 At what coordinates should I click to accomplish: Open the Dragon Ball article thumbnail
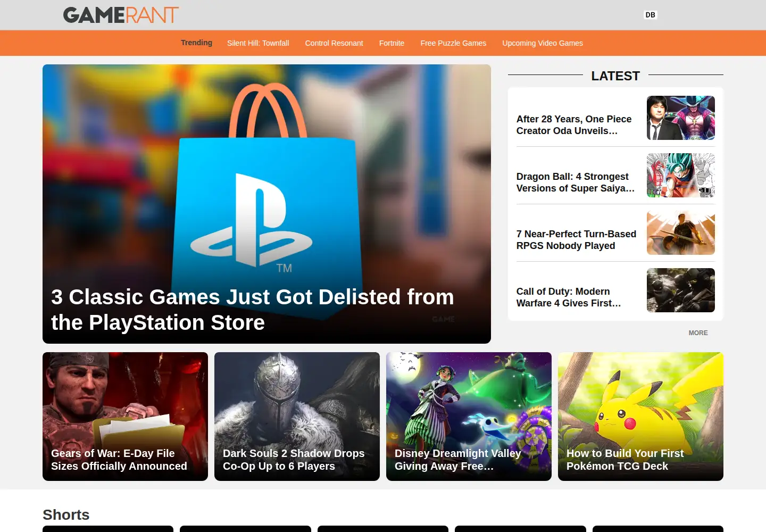pos(681,176)
